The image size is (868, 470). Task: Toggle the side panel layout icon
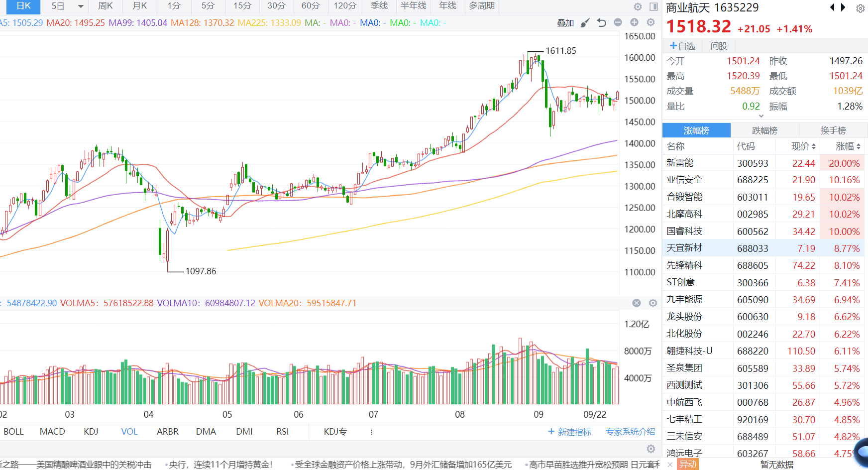(x=653, y=6)
